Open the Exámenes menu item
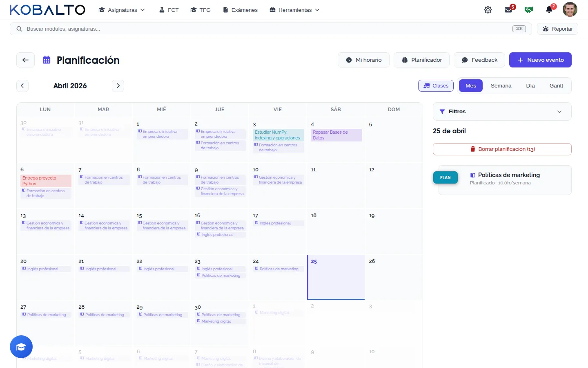Viewport: 588px width, 368px height. pyautogui.click(x=240, y=10)
